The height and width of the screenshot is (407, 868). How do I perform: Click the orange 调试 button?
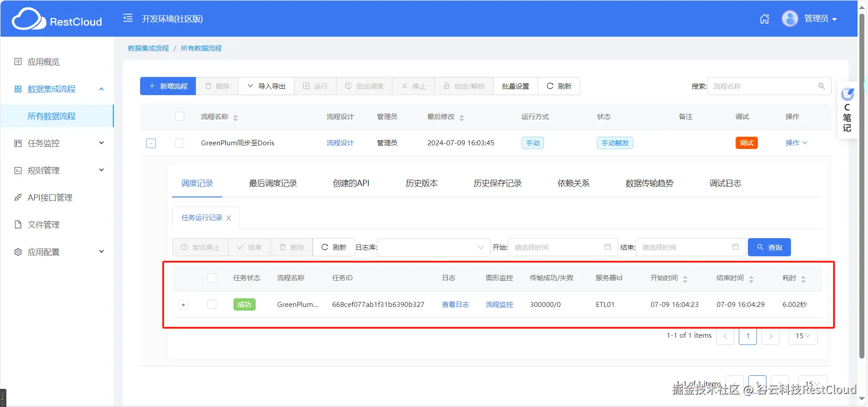tap(747, 143)
